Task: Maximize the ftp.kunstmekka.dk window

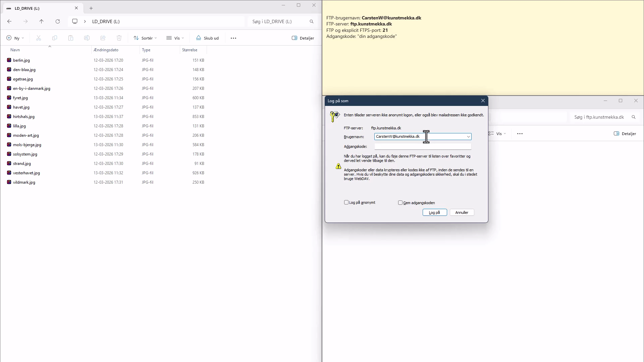Action: pos(621,101)
